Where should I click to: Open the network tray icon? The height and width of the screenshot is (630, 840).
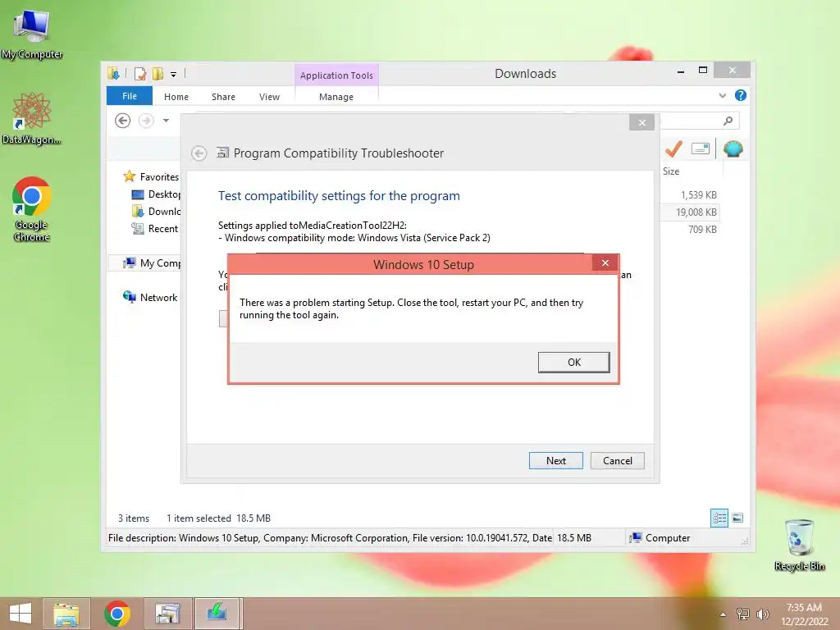pos(742,614)
